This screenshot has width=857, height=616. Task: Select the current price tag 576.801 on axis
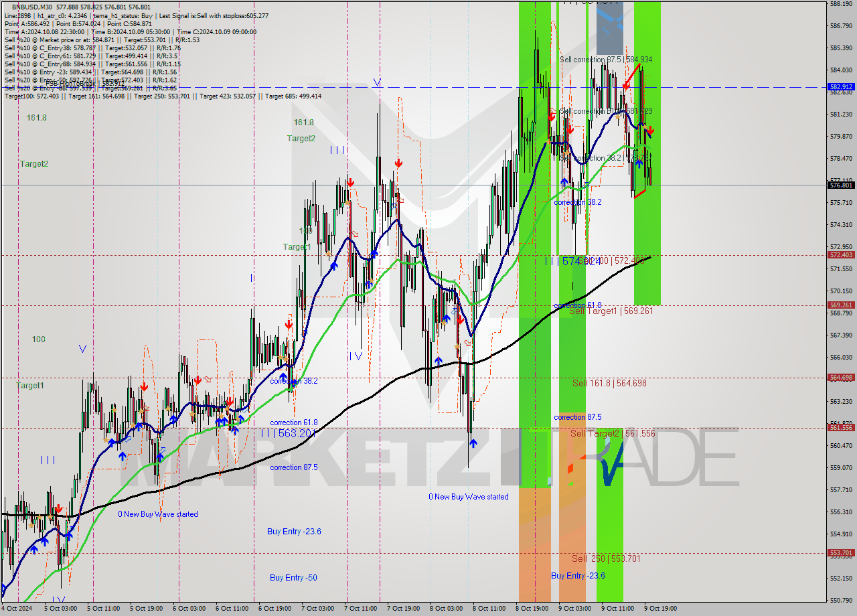tap(841, 185)
